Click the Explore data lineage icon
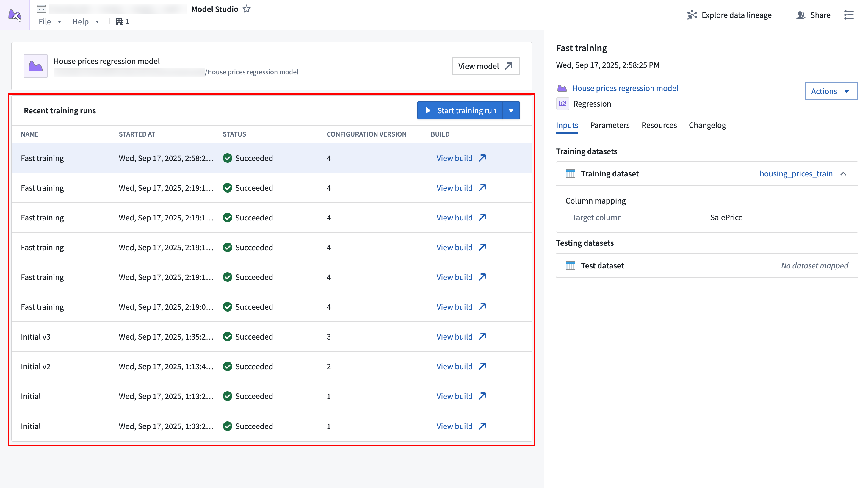The image size is (868, 488). [692, 15]
